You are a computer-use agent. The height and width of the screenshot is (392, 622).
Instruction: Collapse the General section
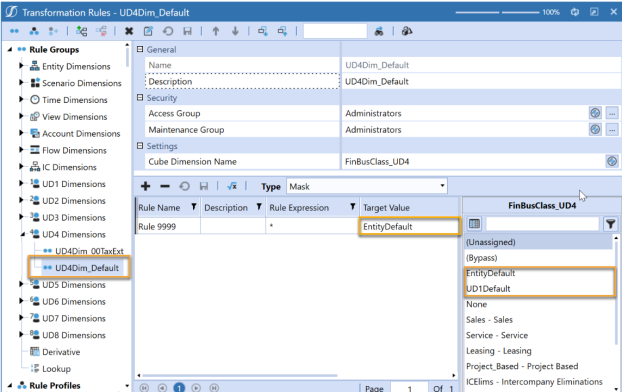[x=140, y=49]
